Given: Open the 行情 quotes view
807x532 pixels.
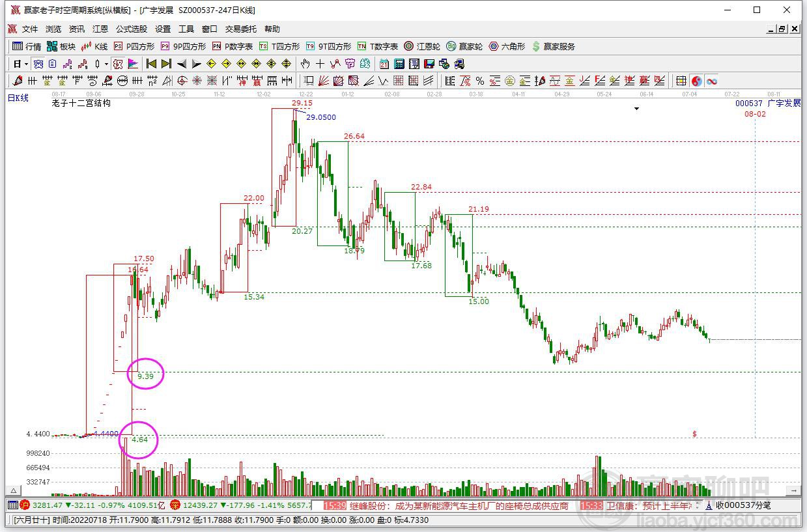Looking at the screenshot, I should (x=27, y=46).
